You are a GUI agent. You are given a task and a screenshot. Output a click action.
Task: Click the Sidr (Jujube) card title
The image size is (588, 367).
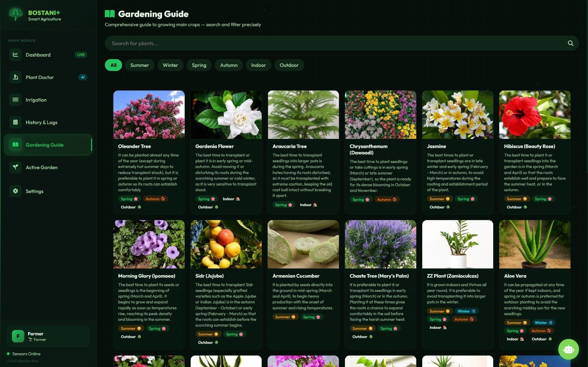click(209, 276)
